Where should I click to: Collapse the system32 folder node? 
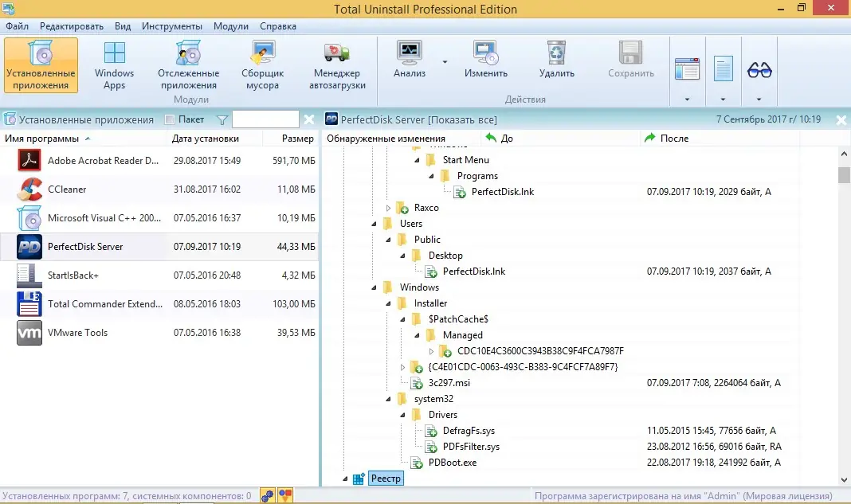point(388,399)
